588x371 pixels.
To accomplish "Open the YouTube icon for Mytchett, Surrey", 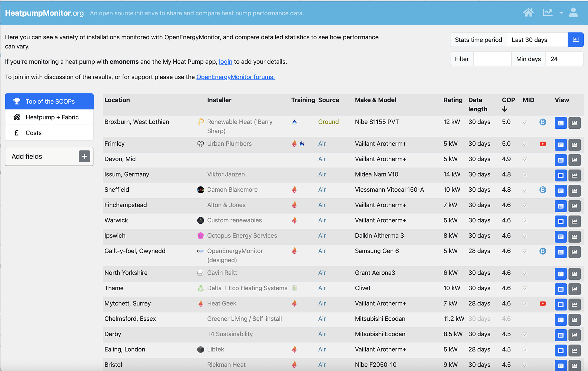I will [x=543, y=304].
